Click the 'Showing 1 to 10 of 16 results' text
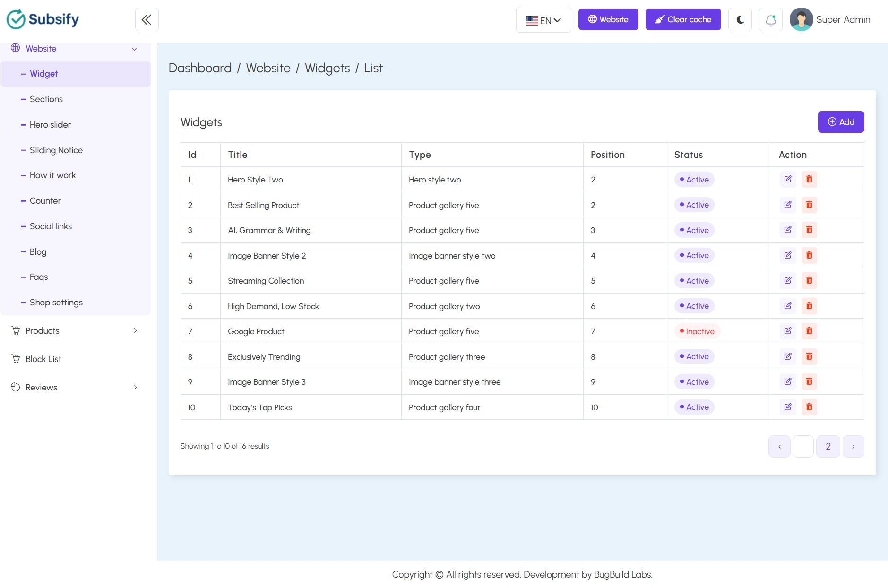Image resolution: width=888 pixels, height=588 pixels. (224, 446)
